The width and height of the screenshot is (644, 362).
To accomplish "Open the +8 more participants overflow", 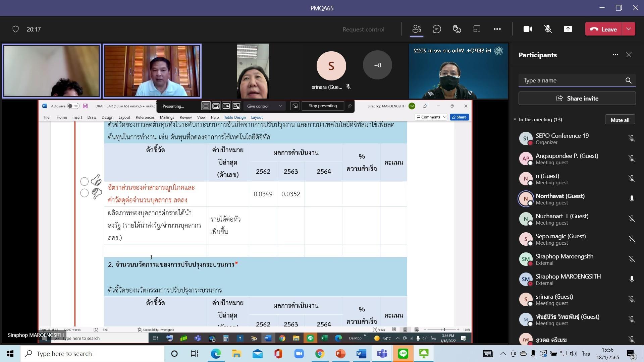I will click(377, 65).
